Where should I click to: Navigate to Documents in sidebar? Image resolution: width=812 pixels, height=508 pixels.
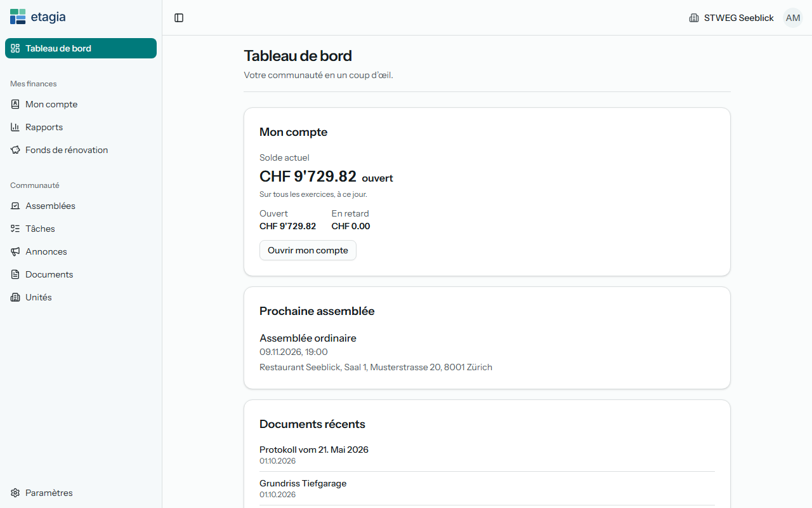click(x=81, y=274)
